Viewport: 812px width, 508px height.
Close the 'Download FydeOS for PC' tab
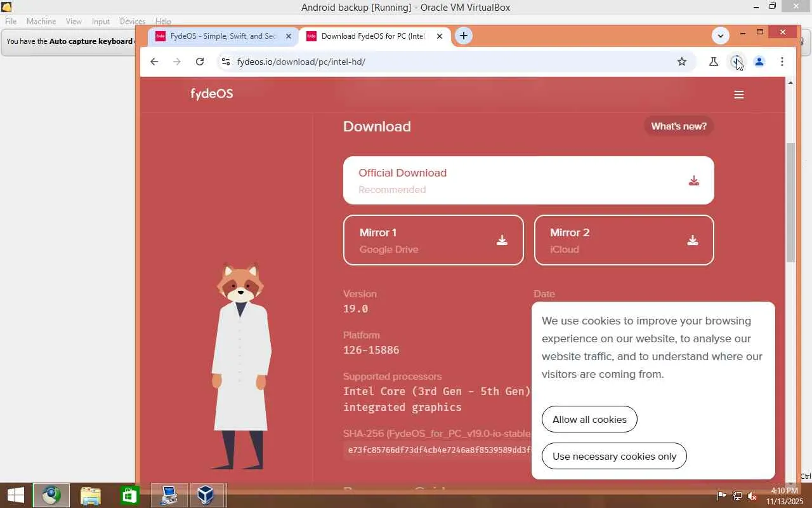[440, 36]
